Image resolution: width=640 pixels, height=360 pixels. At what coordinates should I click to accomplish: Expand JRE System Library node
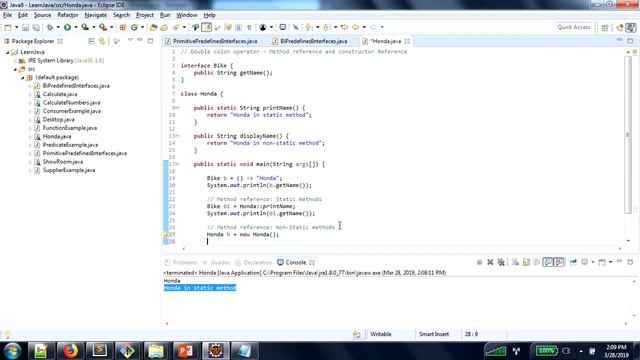tap(16, 61)
